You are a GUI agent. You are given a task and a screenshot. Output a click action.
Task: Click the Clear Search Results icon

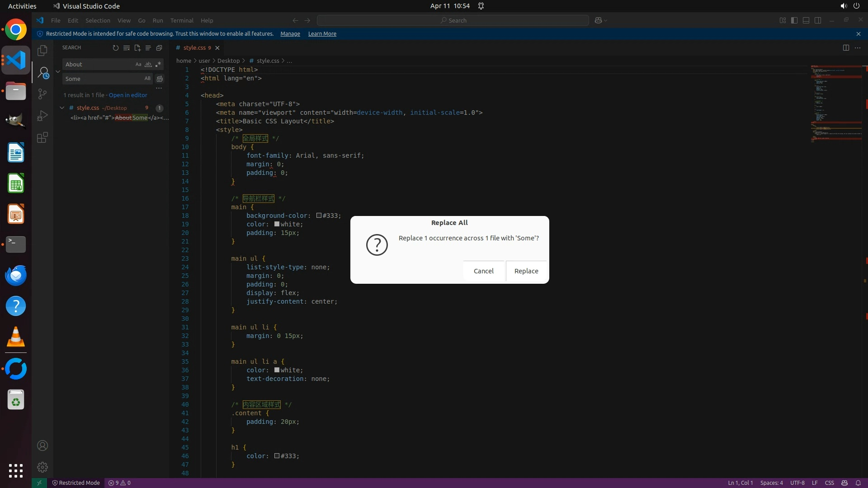coord(127,48)
